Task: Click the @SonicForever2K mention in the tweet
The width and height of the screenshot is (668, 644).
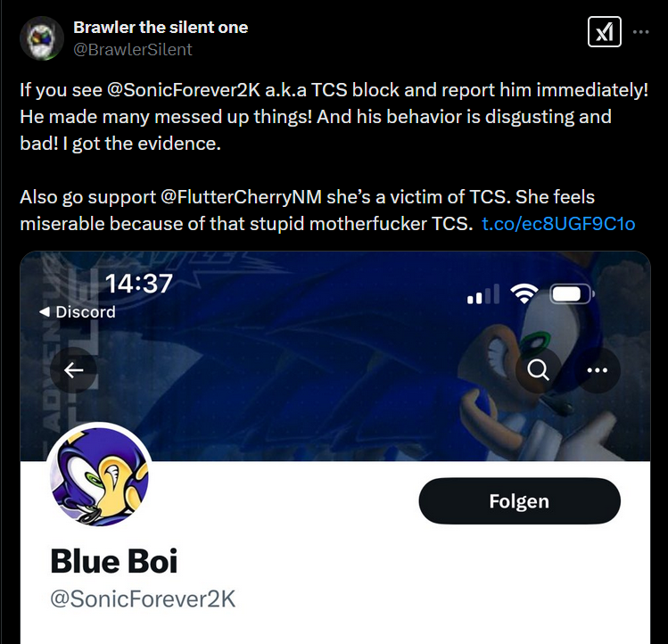Action: click(183, 90)
